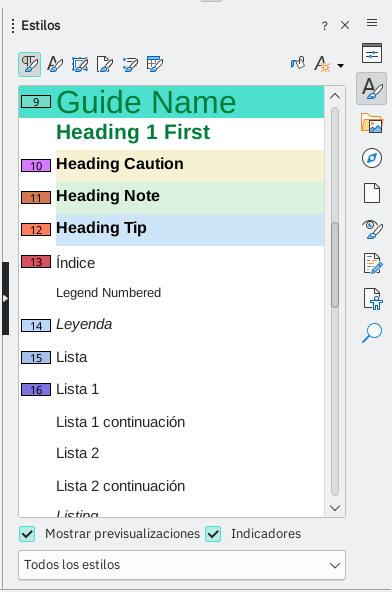Switch to Page Styles icon
Screen dimensions: 392x592
105,64
